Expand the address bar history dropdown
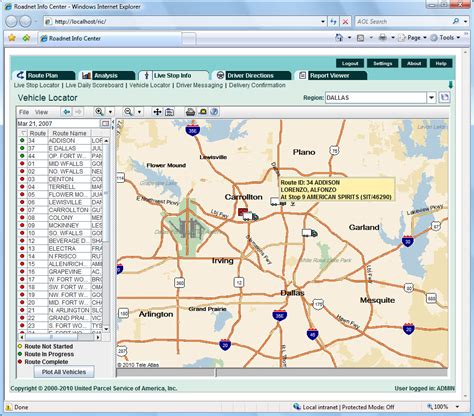The image size is (474, 416). (x=323, y=22)
